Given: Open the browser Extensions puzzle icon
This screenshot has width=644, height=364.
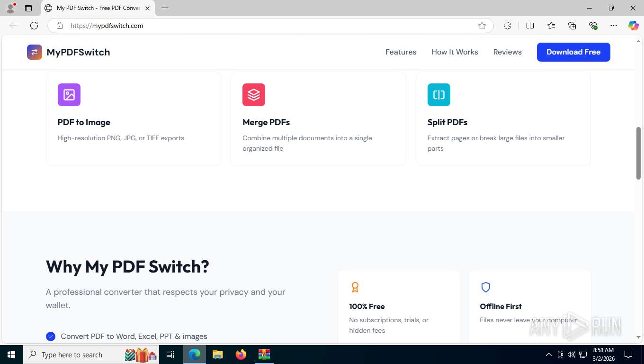Looking at the screenshot, I should 507,26.
